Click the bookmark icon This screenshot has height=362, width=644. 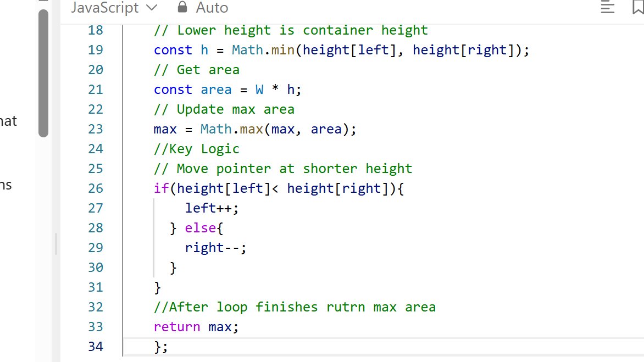[x=638, y=7]
